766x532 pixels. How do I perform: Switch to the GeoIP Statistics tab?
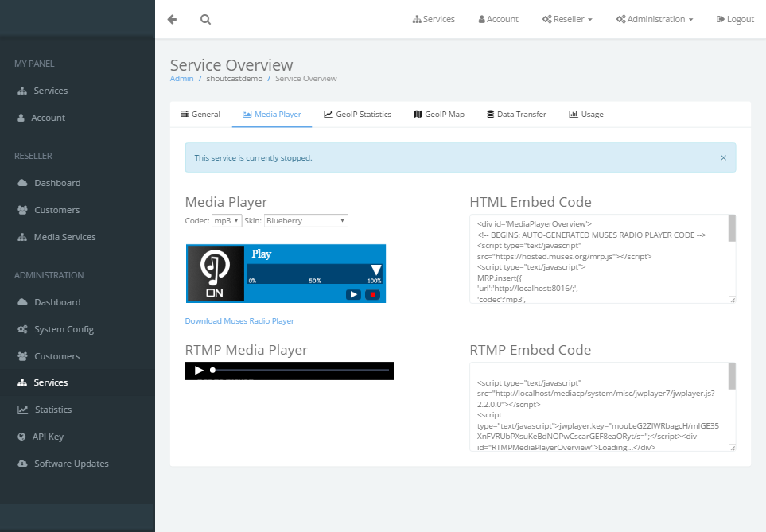[358, 114]
